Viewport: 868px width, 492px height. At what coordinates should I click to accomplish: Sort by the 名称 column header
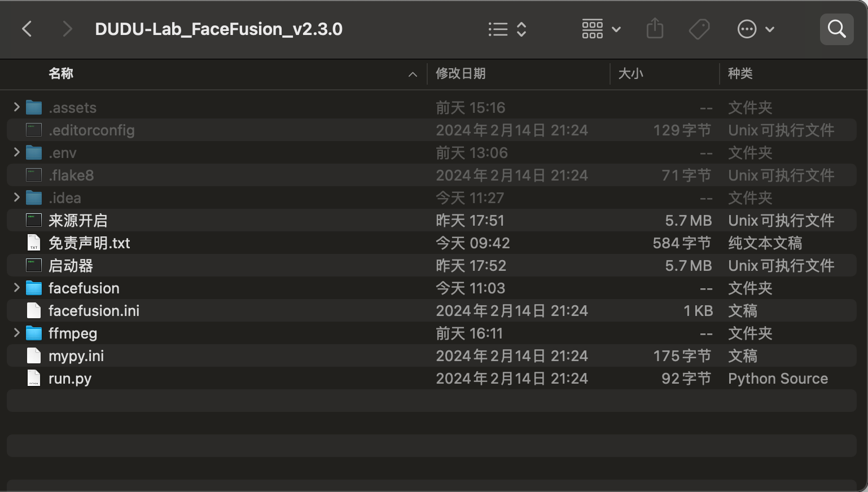[61, 73]
